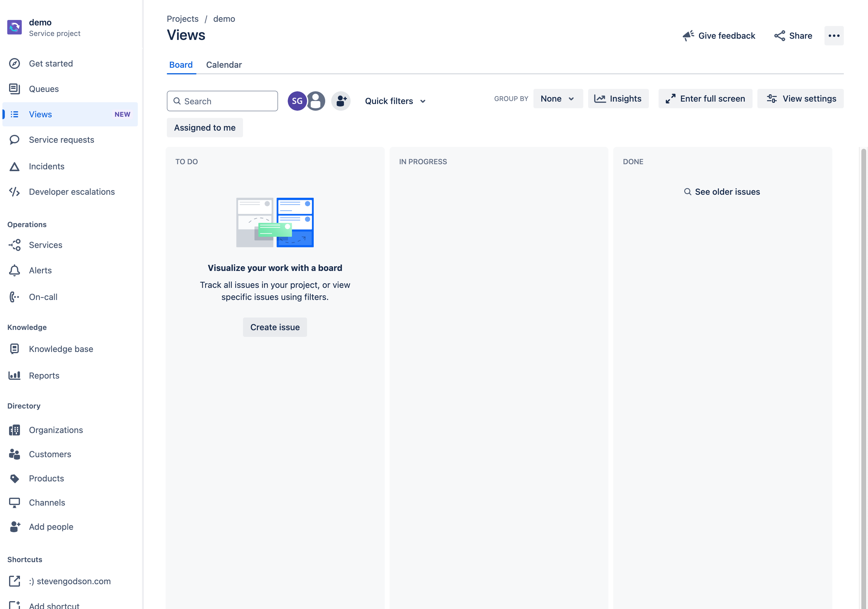
Task: Click See older issues link
Action: (x=722, y=192)
